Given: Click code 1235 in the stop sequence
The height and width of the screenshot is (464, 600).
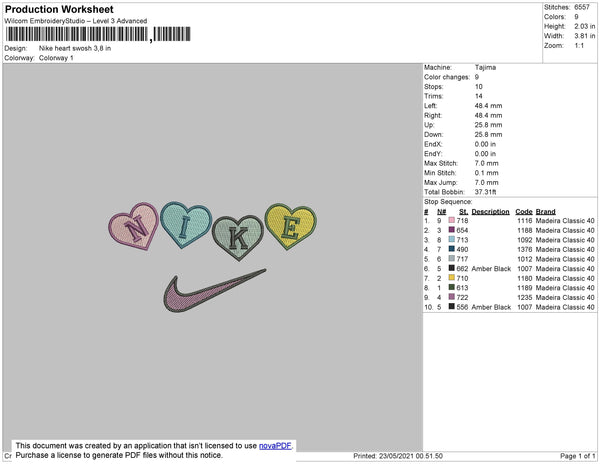Looking at the screenshot, I should [x=525, y=297].
